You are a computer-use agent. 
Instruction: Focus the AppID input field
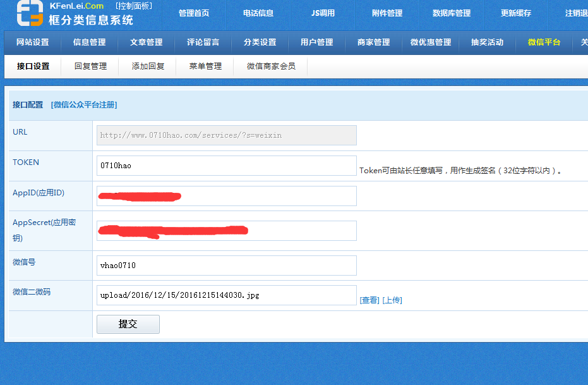(x=226, y=196)
